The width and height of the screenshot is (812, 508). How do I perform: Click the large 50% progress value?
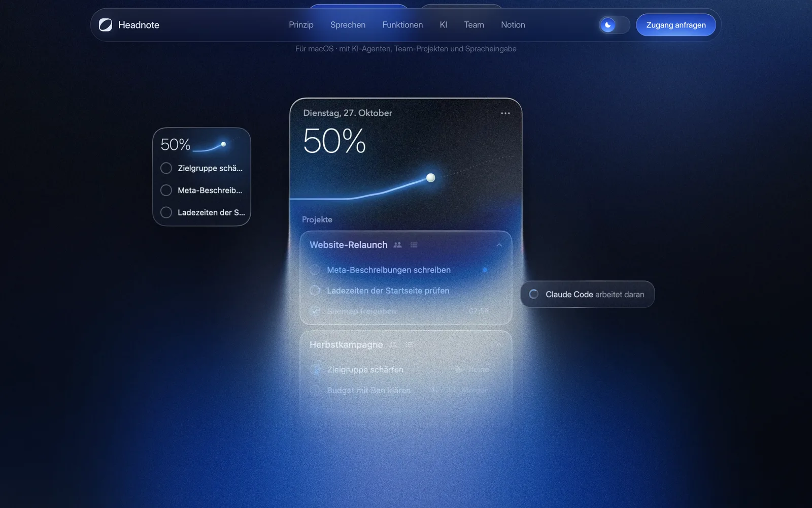[x=334, y=141]
